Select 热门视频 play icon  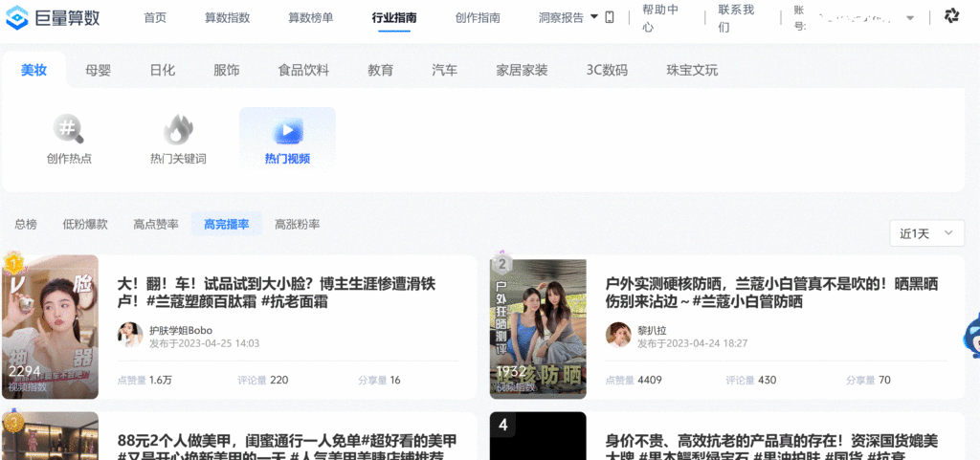coord(287,130)
